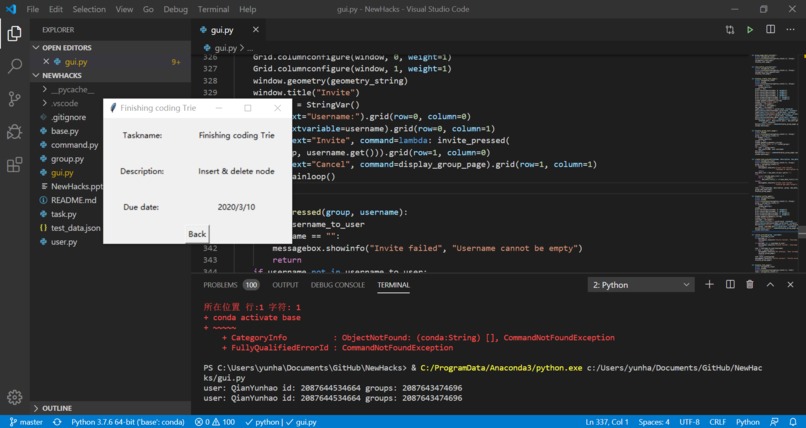
Task: Open group.py in explorer
Action: 67,159
